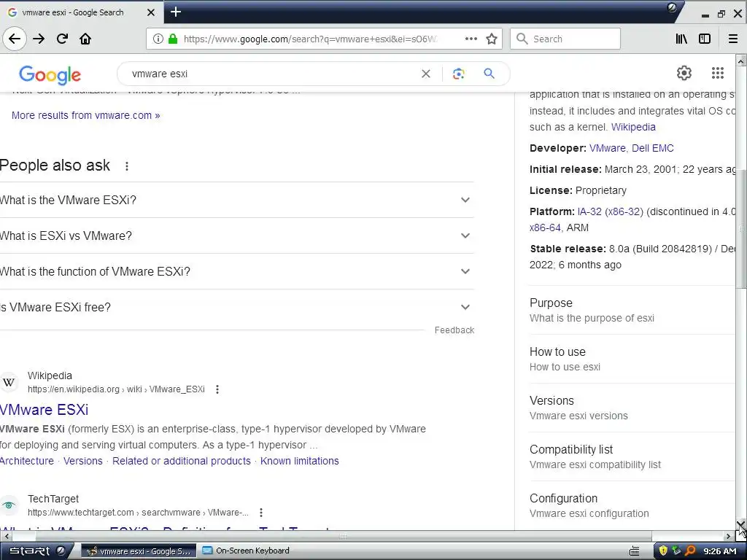747x560 pixels.
Task: Click the Firefox Search box
Action: click(x=565, y=39)
